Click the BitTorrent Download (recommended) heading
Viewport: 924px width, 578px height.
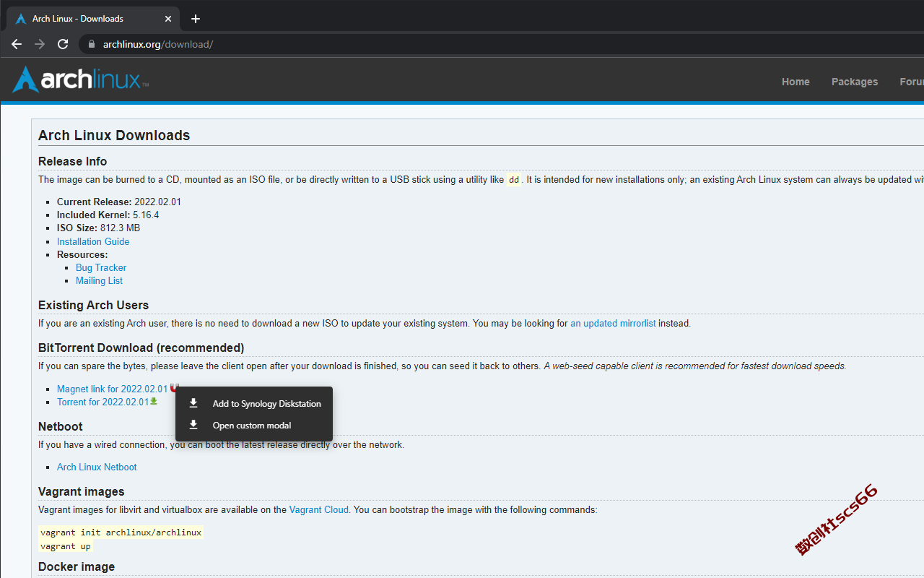pos(141,348)
